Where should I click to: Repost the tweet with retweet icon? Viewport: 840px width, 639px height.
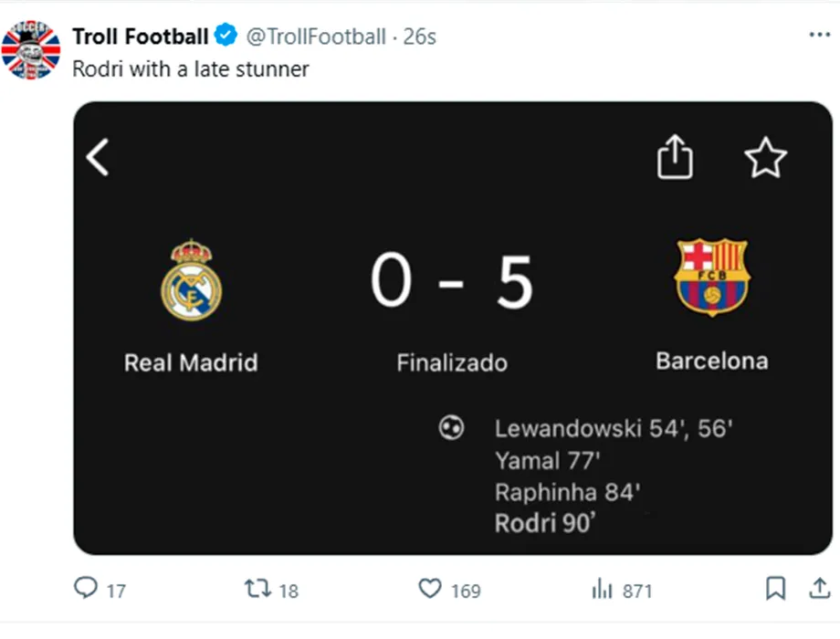point(258,590)
